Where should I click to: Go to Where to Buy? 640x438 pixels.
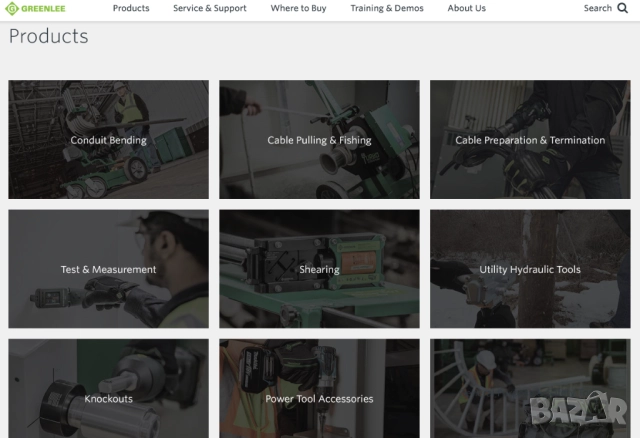(x=298, y=8)
